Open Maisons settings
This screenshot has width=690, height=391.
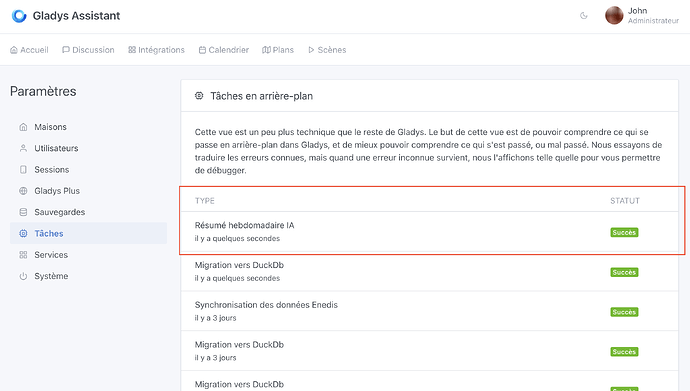tap(88, 127)
